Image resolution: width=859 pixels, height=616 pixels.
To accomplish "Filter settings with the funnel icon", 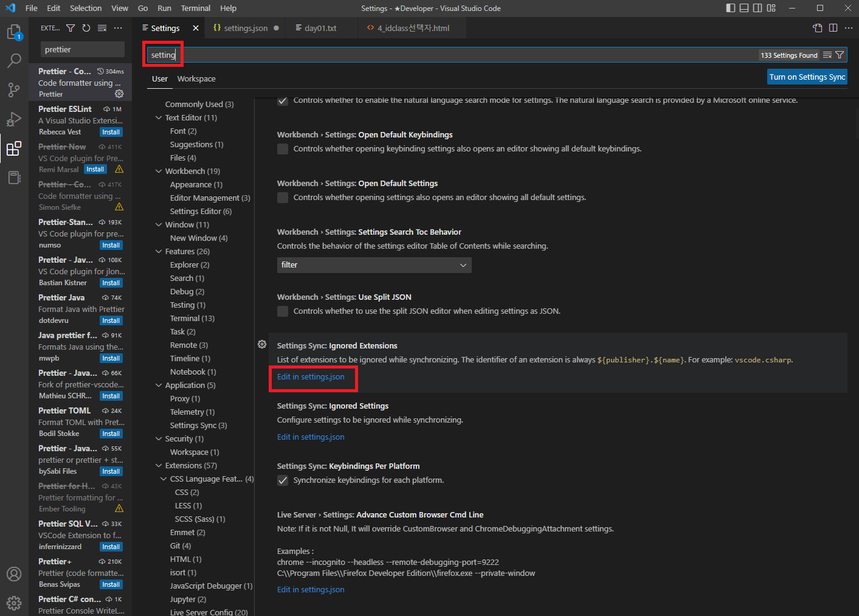I will click(840, 55).
